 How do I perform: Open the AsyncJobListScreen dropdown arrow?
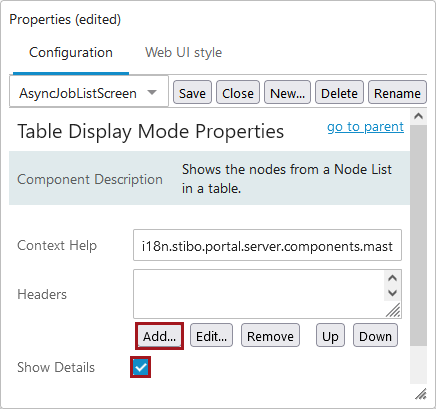point(152,92)
